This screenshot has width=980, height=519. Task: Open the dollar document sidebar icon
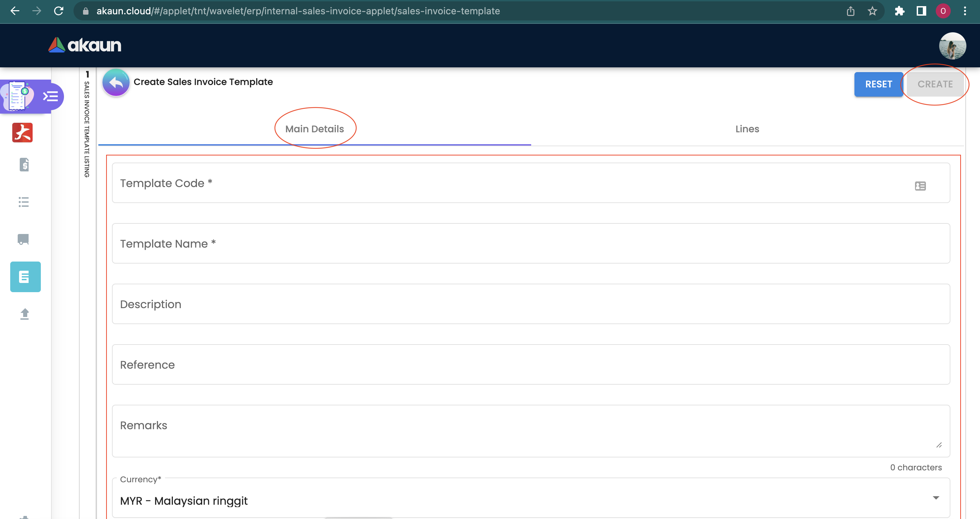(24, 165)
